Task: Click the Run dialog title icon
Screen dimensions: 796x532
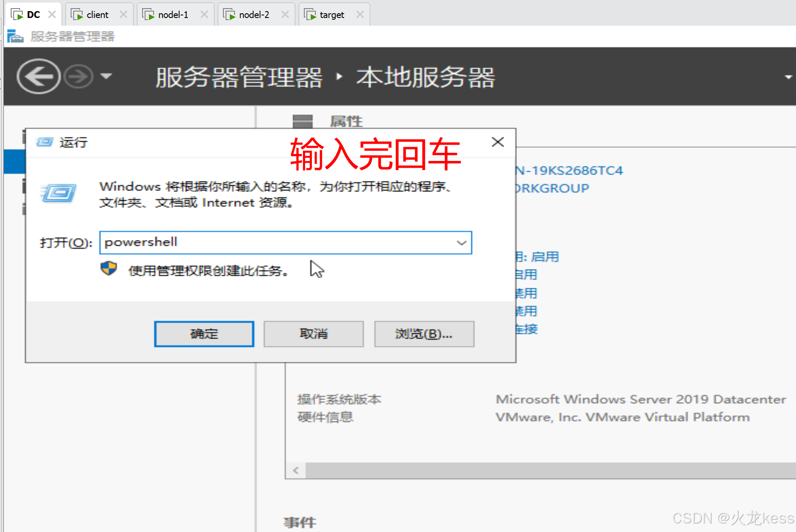Action: (45, 142)
